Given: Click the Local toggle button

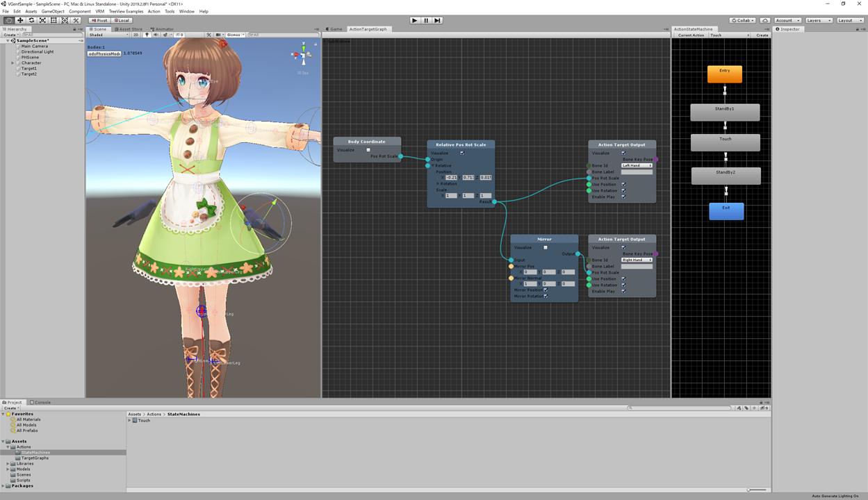Looking at the screenshot, I should (121, 20).
